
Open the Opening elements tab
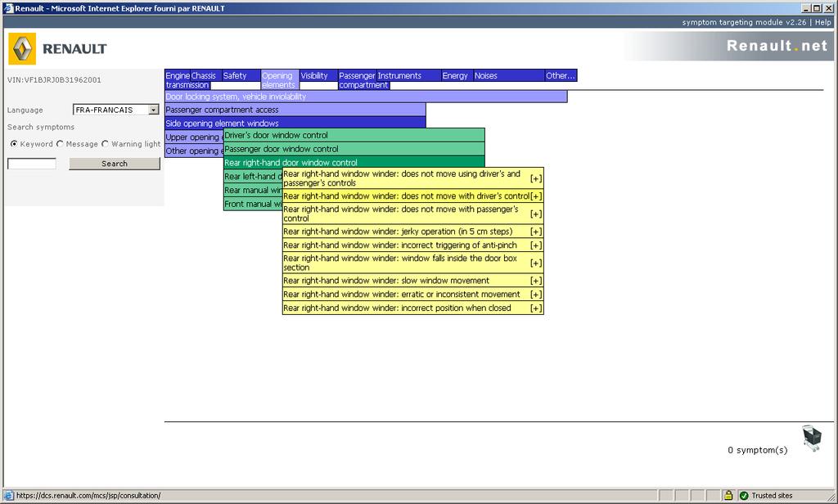[279, 80]
